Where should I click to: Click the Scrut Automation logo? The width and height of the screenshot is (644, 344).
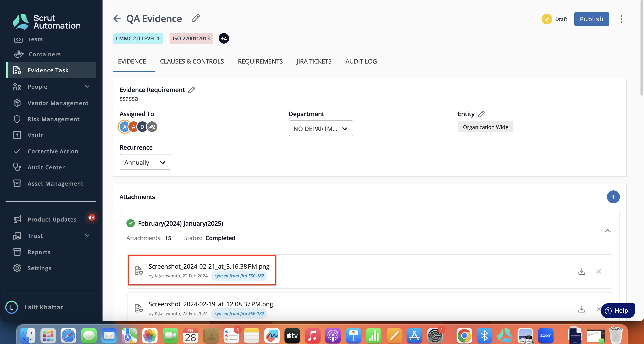[x=47, y=22]
